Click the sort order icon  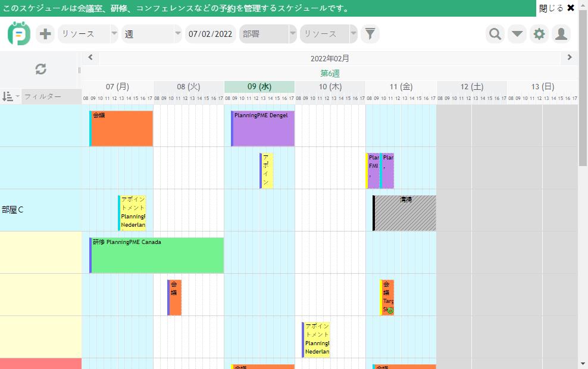point(7,96)
